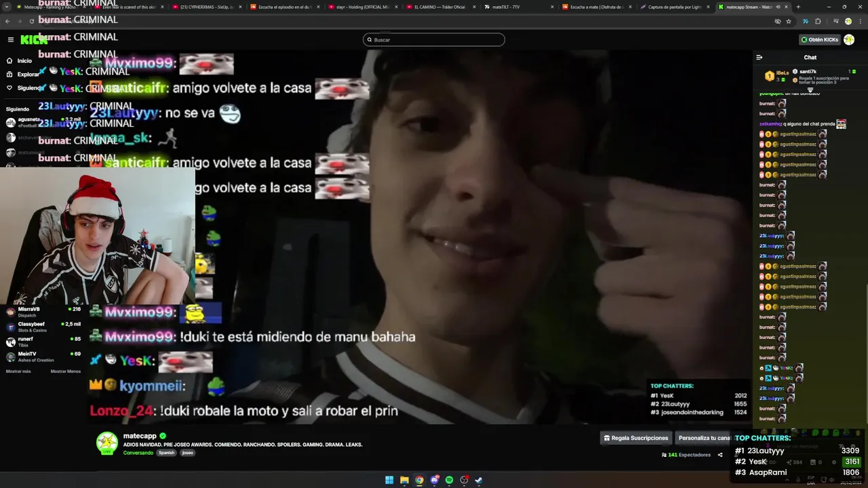The image size is (868, 488).
Task: Click Regala Suscripciones button
Action: [x=636, y=438]
